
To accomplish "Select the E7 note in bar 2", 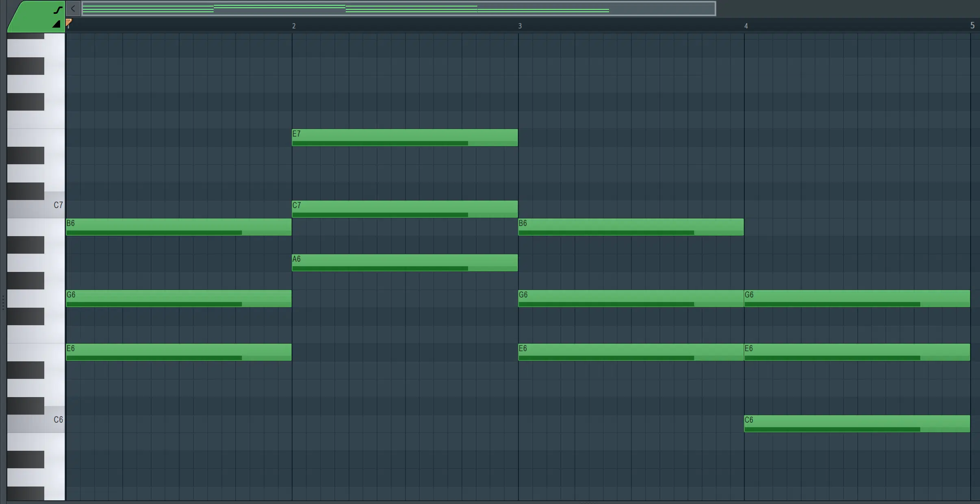I will coord(405,137).
